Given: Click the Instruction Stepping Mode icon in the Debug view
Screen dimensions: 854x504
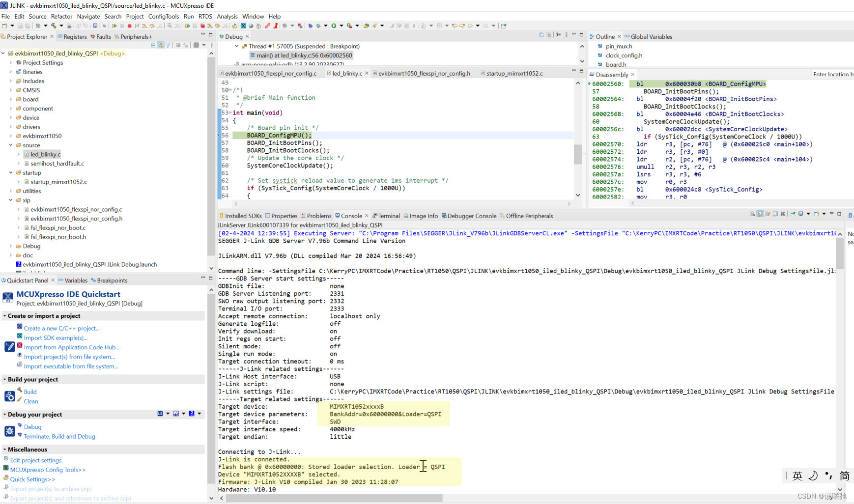Looking at the screenshot, I should pos(559,34).
